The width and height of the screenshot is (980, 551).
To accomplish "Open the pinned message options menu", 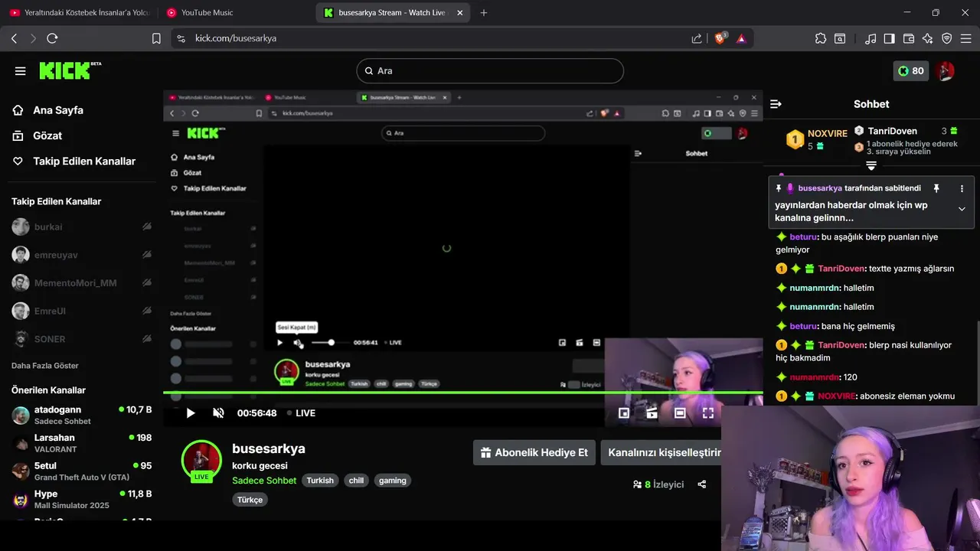I will tap(962, 188).
